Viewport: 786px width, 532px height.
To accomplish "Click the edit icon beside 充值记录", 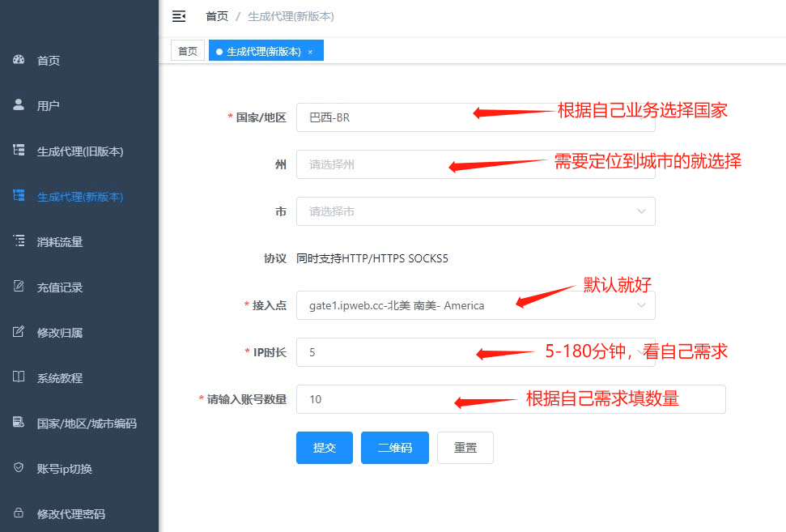I will (x=19, y=287).
